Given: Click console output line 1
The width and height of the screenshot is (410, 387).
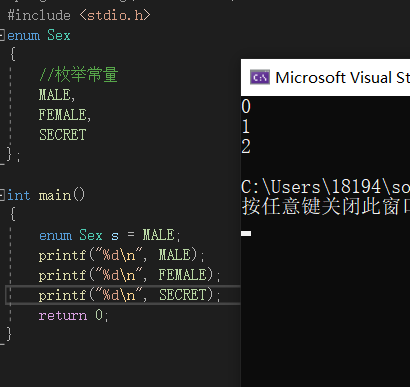Looking at the screenshot, I should (246, 126).
